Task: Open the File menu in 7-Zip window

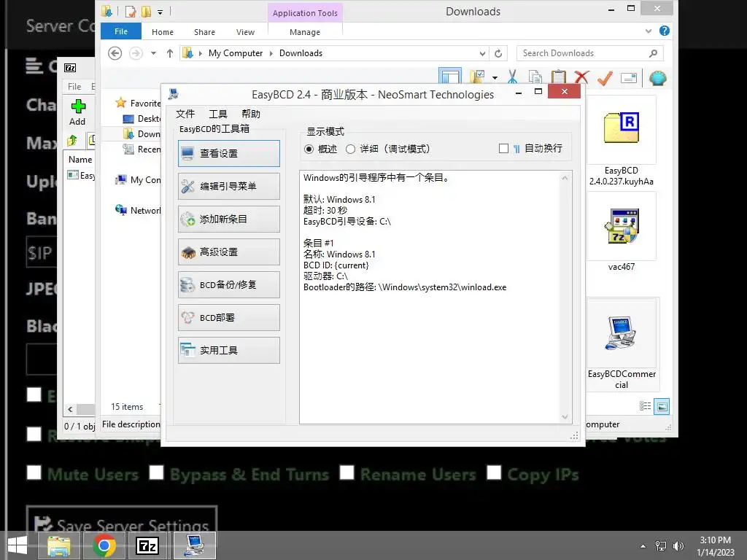Action: [74, 86]
